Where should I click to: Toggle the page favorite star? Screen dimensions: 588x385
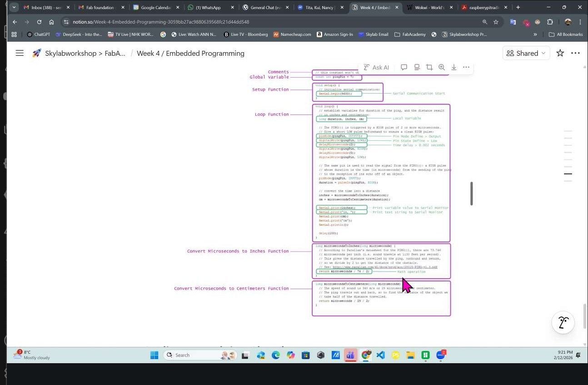[x=560, y=53]
